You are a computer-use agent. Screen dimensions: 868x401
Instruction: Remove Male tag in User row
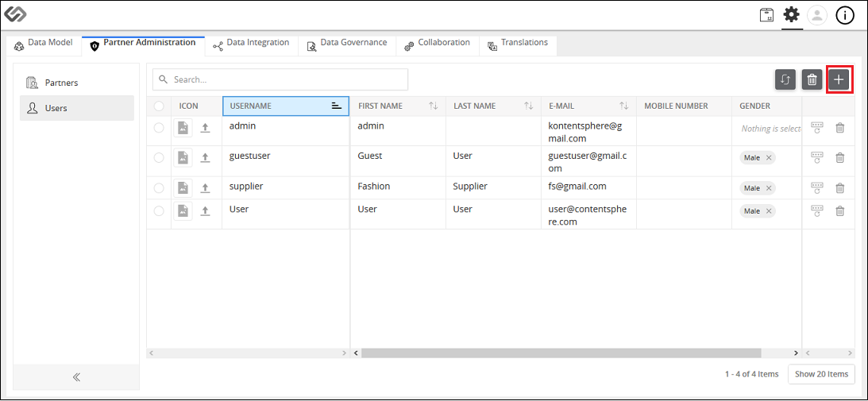coord(769,211)
